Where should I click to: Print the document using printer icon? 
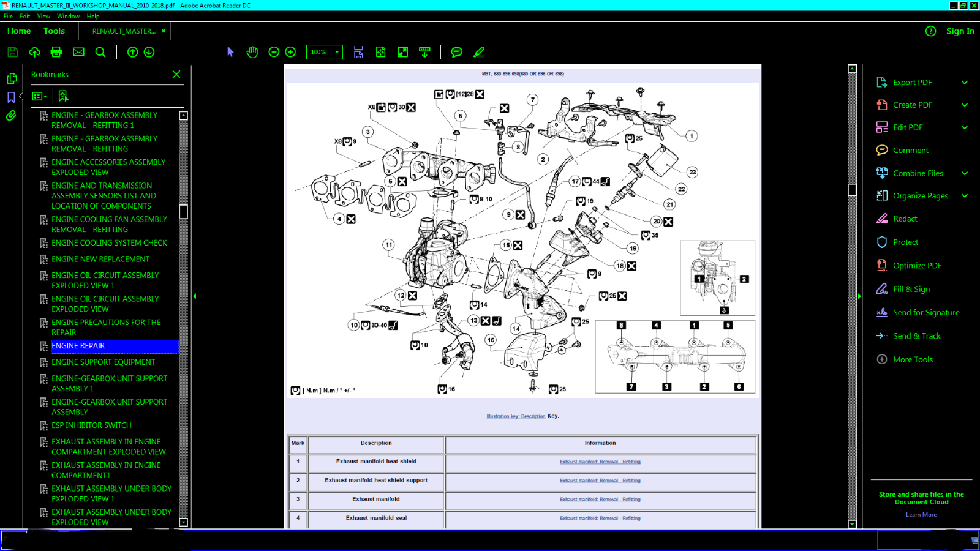pyautogui.click(x=56, y=52)
